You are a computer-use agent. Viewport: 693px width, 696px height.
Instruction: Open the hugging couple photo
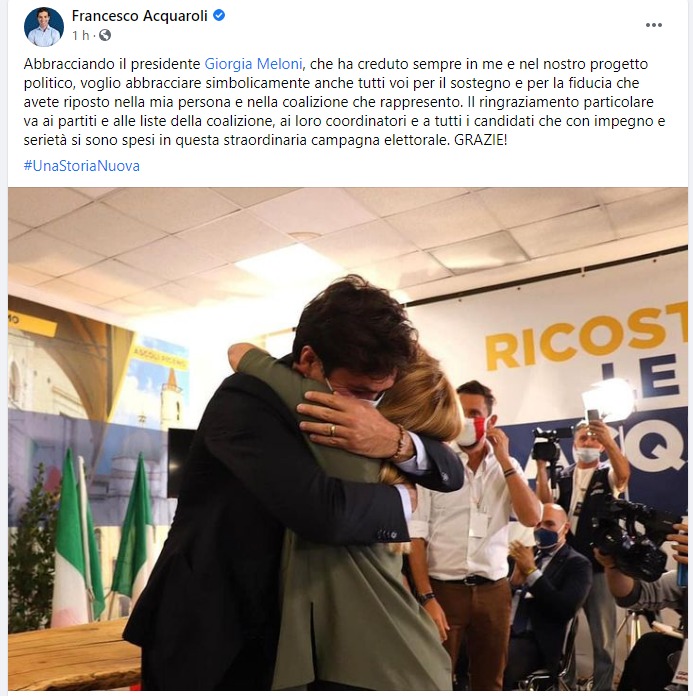click(348, 439)
